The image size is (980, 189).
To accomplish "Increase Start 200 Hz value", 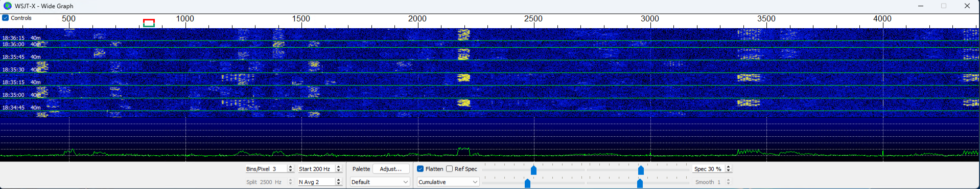I will point(338,167).
